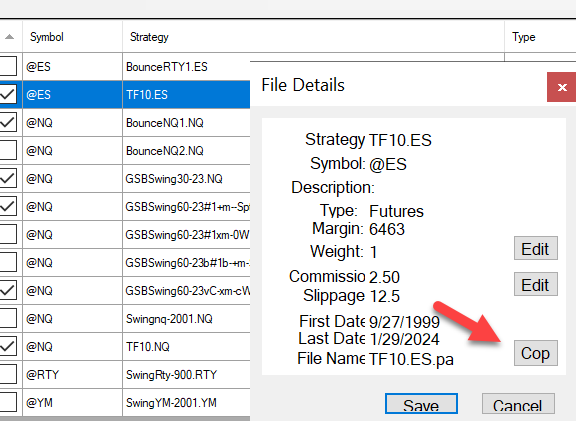The height and width of the screenshot is (421, 576).
Task: Click the Type column header
Action: pos(540,37)
